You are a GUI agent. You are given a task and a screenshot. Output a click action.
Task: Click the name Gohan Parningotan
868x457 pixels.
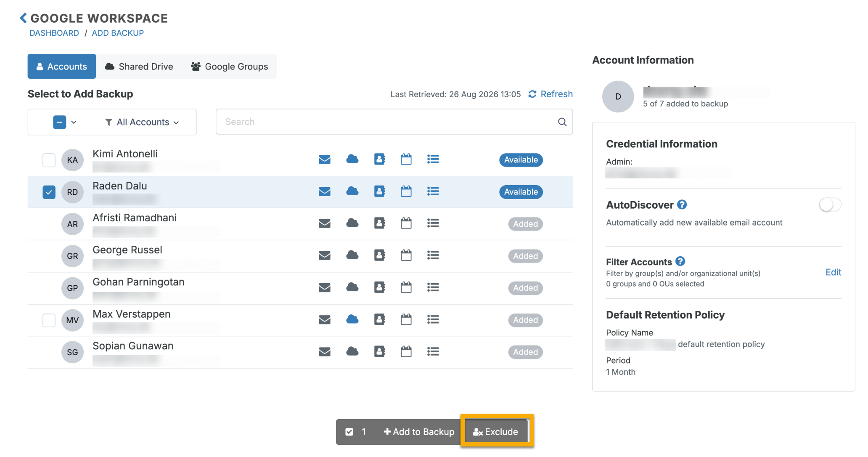coord(138,282)
